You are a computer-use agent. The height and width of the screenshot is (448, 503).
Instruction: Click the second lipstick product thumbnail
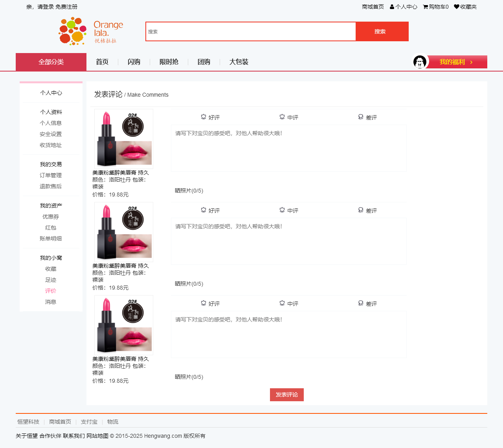[x=124, y=232]
